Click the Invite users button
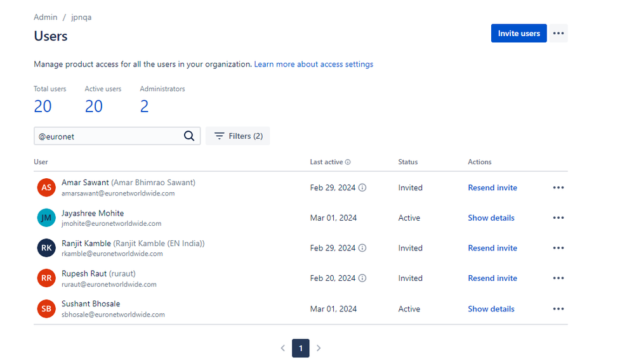Viewport: 634px width, 364px height. pyautogui.click(x=518, y=34)
